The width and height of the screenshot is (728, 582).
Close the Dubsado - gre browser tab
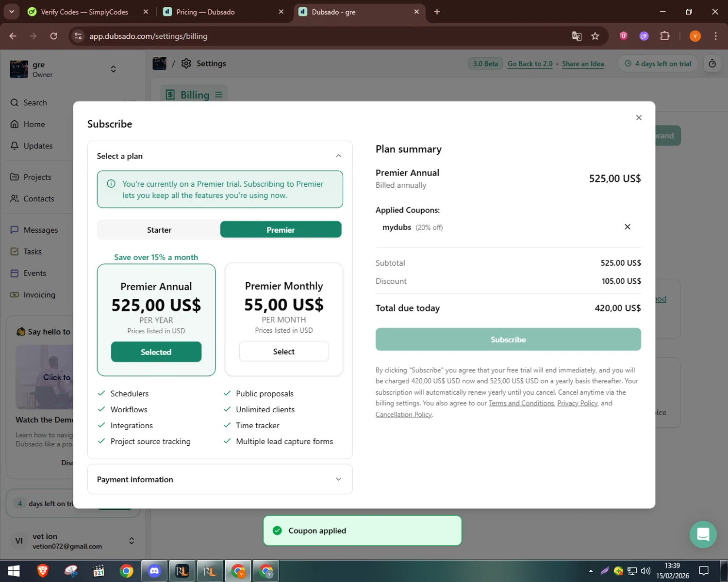click(416, 12)
